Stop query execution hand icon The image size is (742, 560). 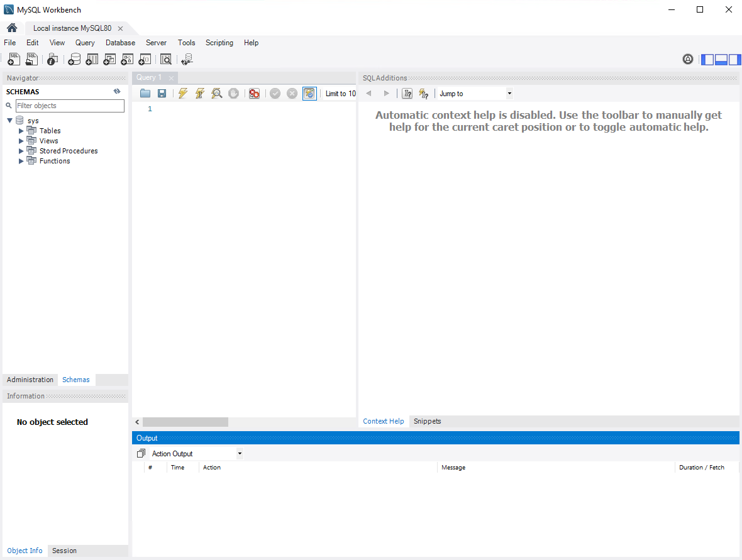tap(234, 93)
